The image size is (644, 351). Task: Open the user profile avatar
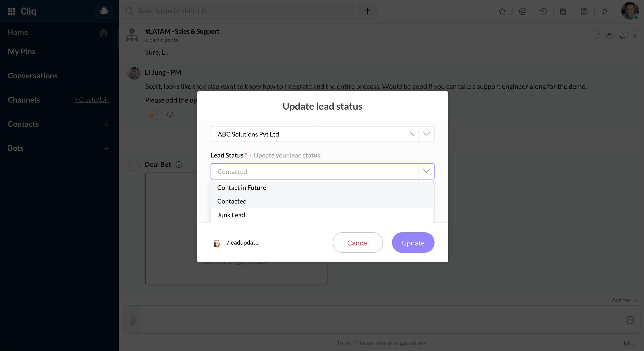[630, 11]
